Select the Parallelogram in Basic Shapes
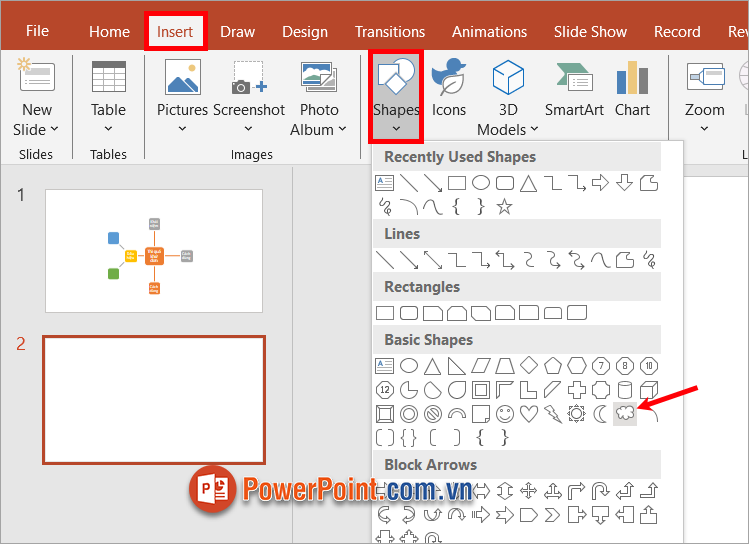 (481, 366)
